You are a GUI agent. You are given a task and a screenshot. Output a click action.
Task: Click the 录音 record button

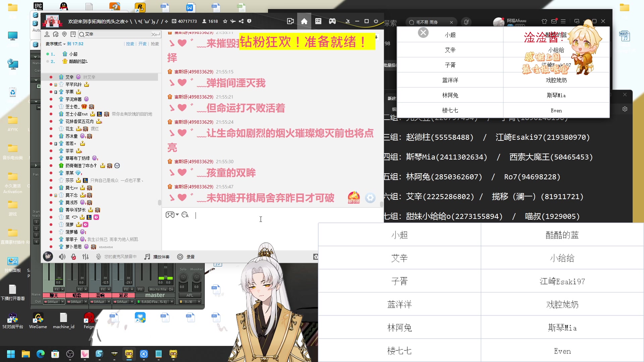coord(186,257)
